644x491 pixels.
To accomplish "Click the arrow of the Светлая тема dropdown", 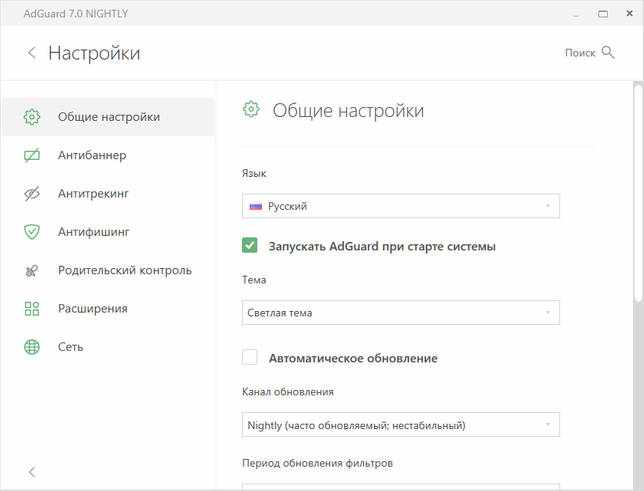I will coord(548,313).
